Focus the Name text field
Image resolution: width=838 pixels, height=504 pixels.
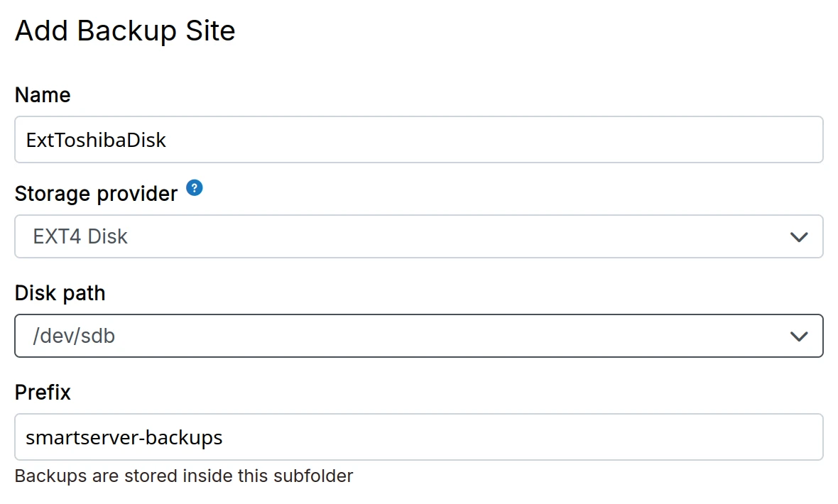[x=419, y=140]
